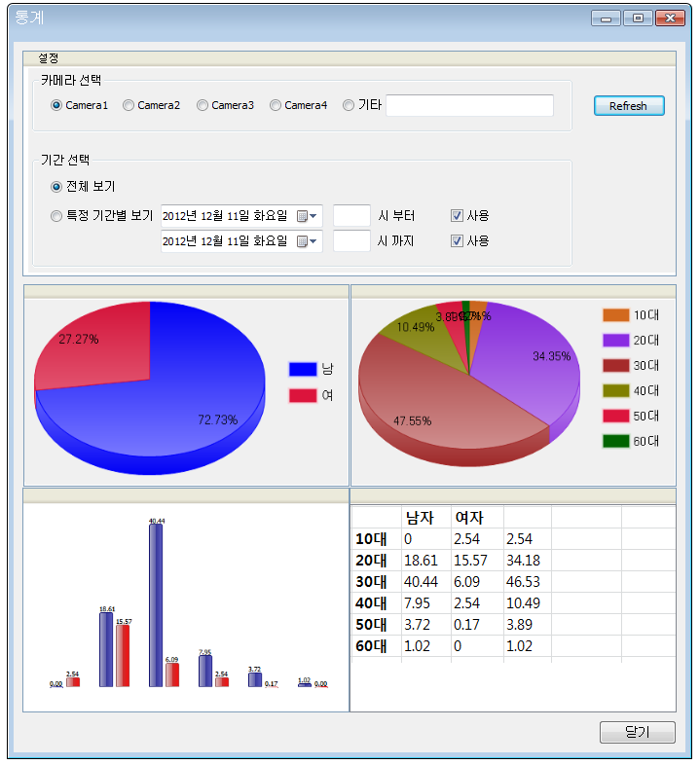Select the 전체 보기 option
Viewport: 700px width, 765px height.
coord(56,186)
